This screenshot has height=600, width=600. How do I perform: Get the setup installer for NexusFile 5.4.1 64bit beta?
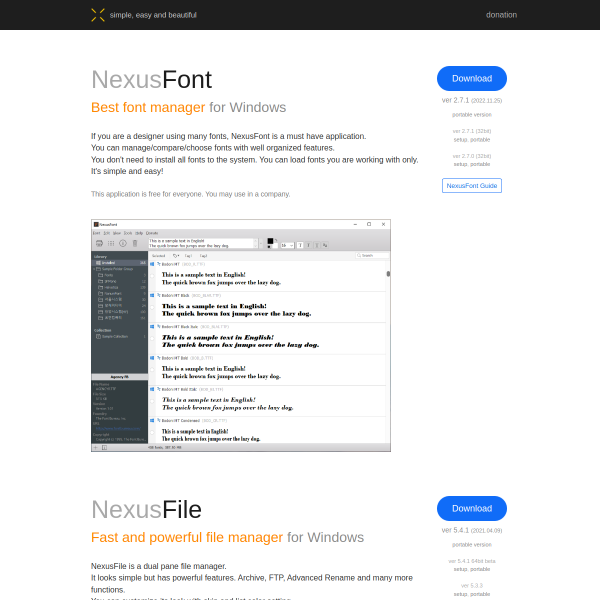coord(460,569)
